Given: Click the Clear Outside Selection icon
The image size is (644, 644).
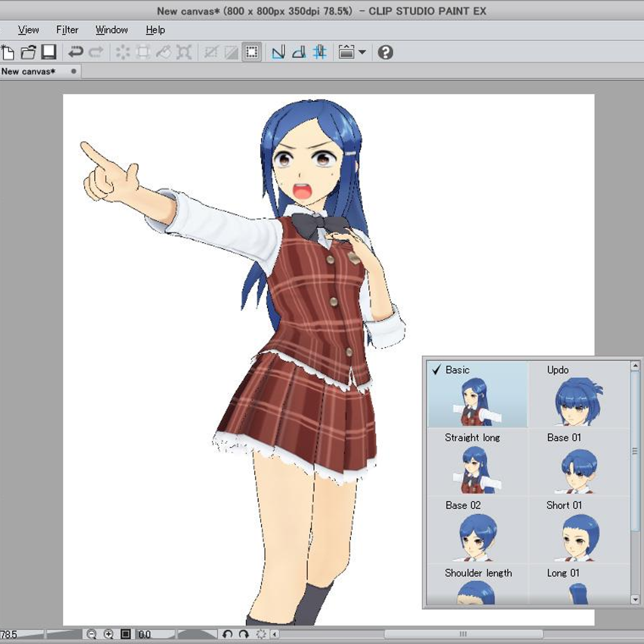Looking at the screenshot, I should [143, 52].
